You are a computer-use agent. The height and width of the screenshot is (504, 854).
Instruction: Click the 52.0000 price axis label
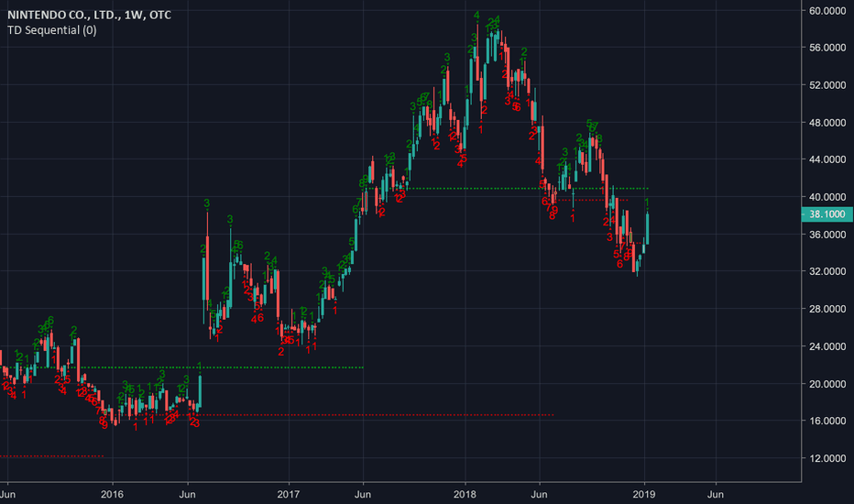[x=827, y=85]
